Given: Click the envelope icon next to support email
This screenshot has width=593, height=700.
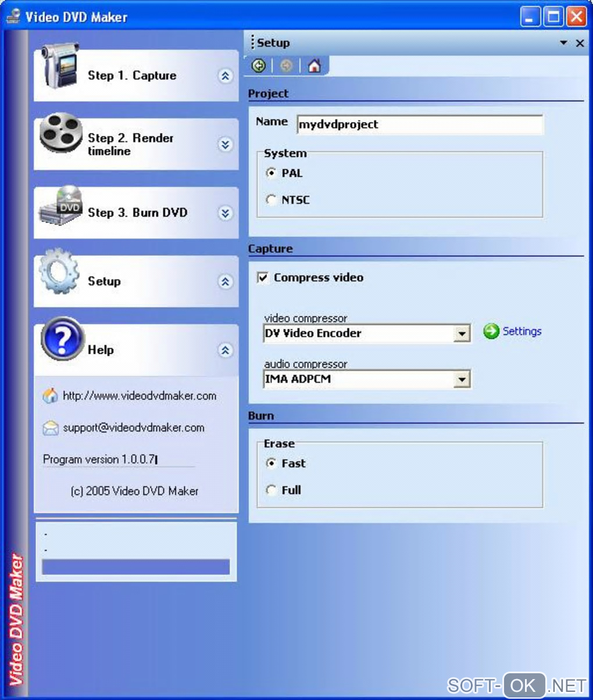Looking at the screenshot, I should (x=51, y=428).
